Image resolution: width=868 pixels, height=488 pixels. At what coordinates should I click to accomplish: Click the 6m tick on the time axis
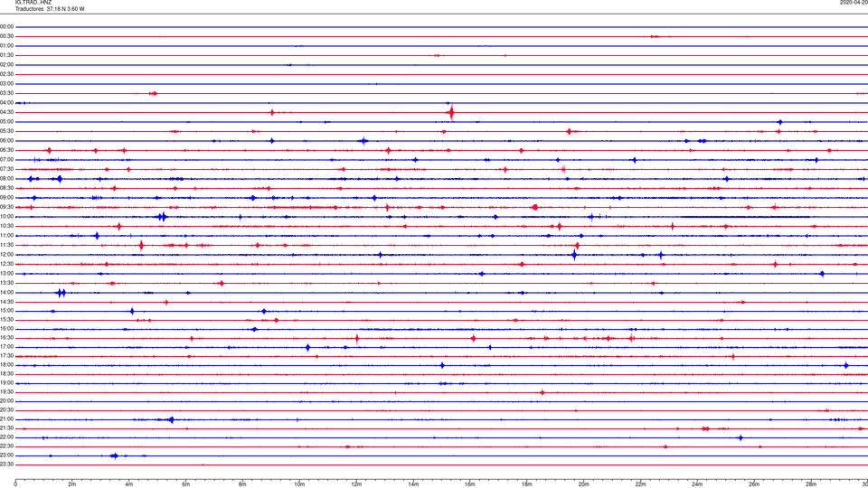[x=186, y=484]
